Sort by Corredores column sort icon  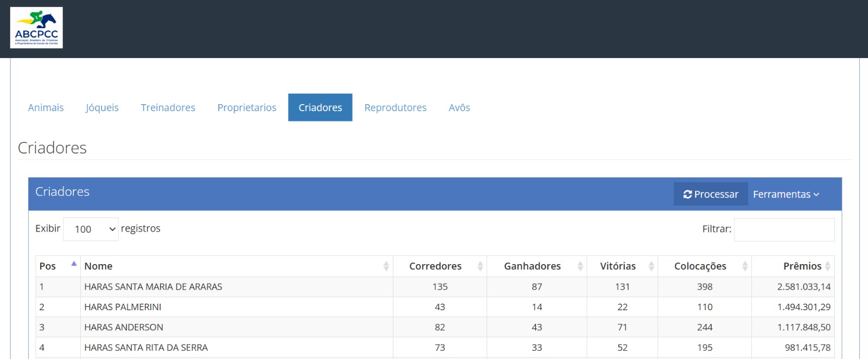[480, 266]
